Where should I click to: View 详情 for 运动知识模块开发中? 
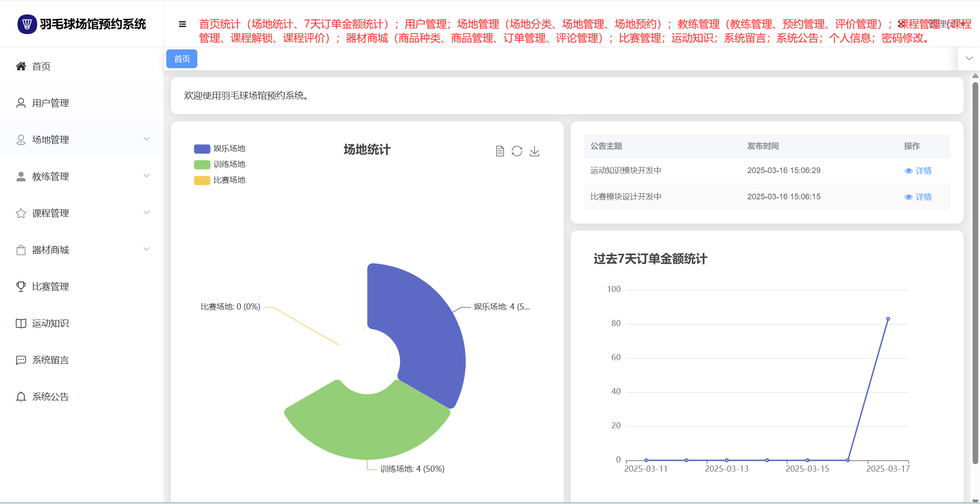[918, 171]
